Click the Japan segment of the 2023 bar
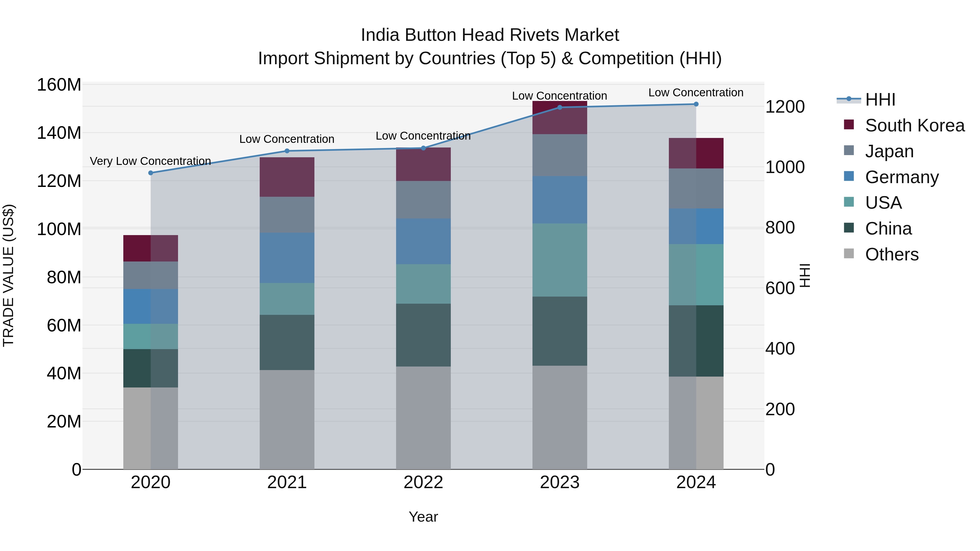This screenshot has height=551, width=980. (x=560, y=155)
